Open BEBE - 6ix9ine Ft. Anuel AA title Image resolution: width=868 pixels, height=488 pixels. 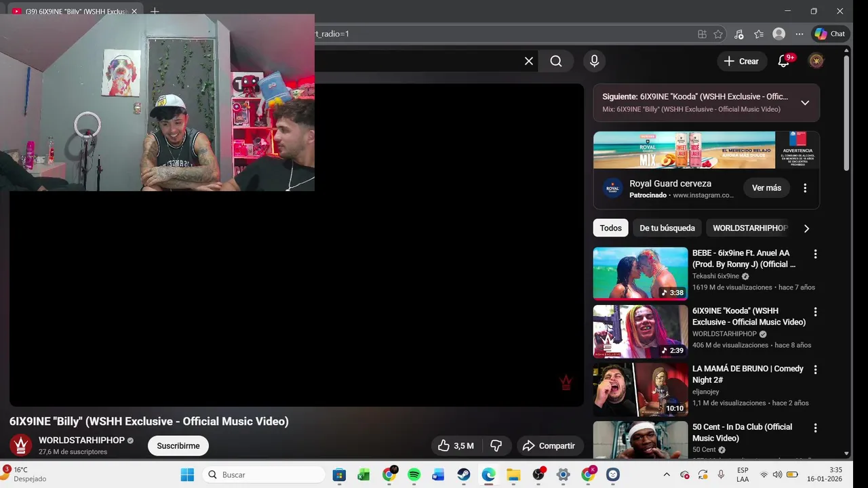(x=744, y=258)
